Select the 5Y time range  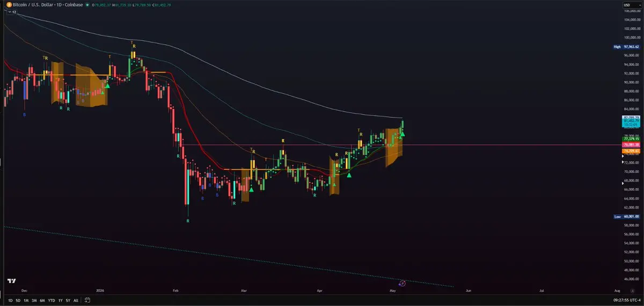click(68, 301)
